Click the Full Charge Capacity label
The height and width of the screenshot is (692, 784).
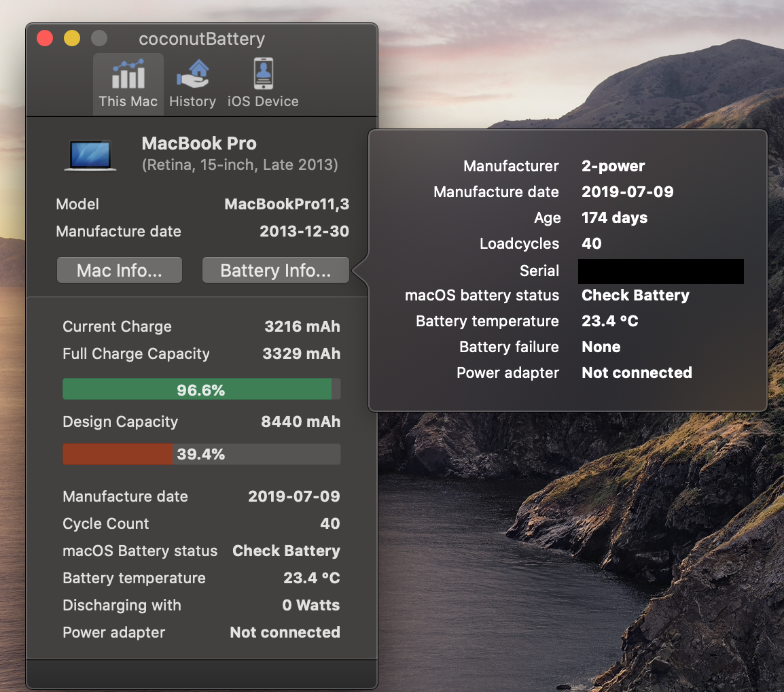tap(136, 354)
